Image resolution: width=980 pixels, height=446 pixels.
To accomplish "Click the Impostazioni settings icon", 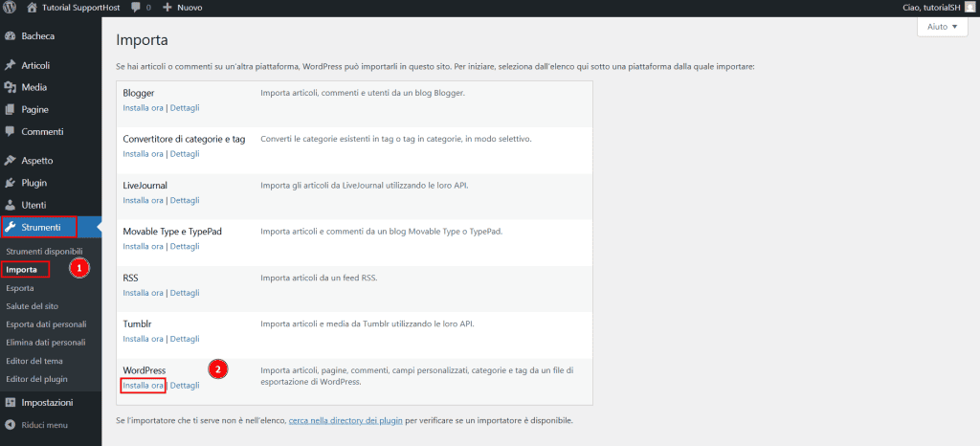I will click(x=10, y=402).
